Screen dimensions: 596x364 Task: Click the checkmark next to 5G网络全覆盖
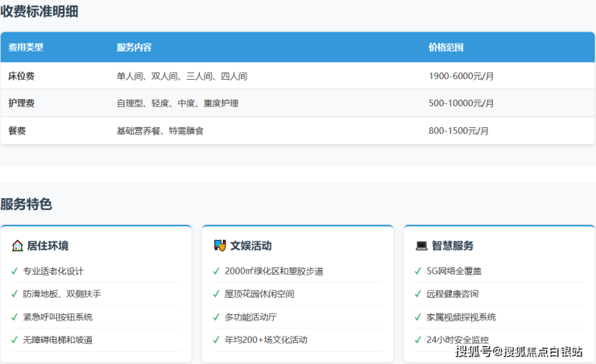point(418,271)
